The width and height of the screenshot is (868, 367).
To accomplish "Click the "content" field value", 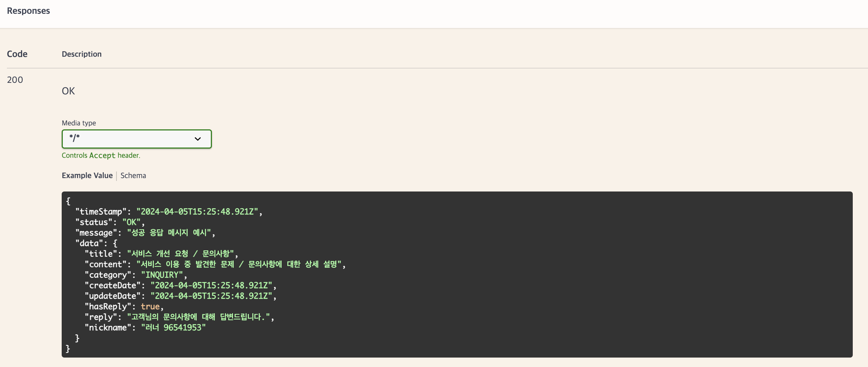I will [239, 264].
